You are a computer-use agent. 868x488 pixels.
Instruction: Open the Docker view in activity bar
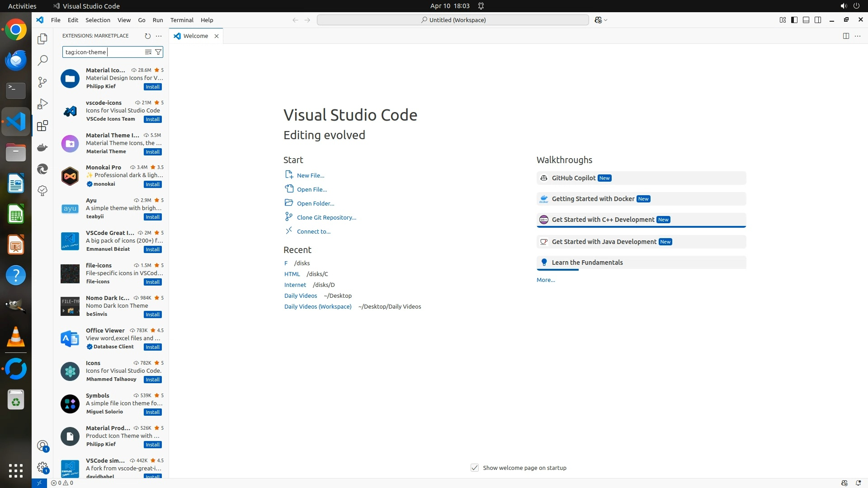pyautogui.click(x=42, y=147)
